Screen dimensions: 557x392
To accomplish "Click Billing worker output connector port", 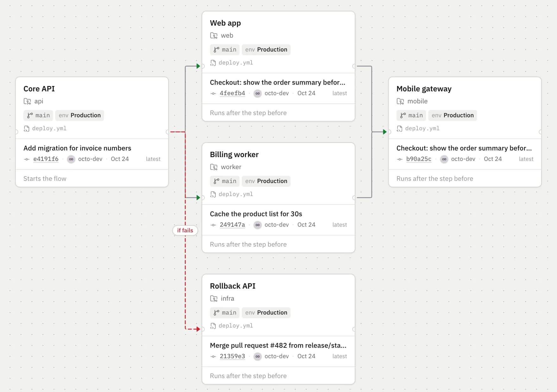I will (x=354, y=198).
